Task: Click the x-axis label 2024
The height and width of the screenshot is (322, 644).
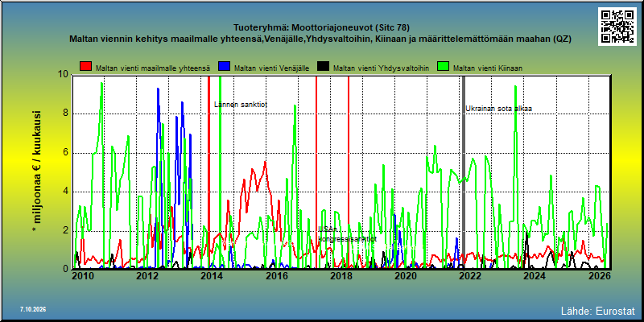Action: coord(534,276)
